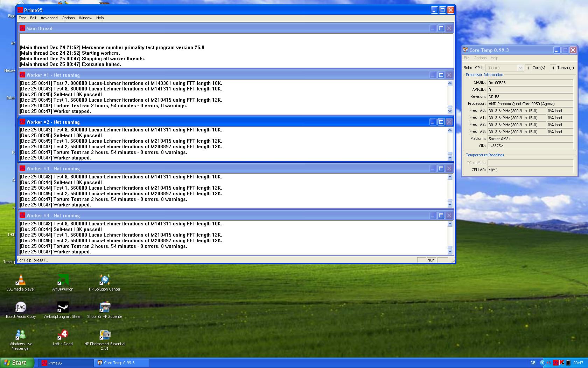Click the NUM indicator in Prime95 status bar
Screen dimensions: 588x368
coord(431,260)
